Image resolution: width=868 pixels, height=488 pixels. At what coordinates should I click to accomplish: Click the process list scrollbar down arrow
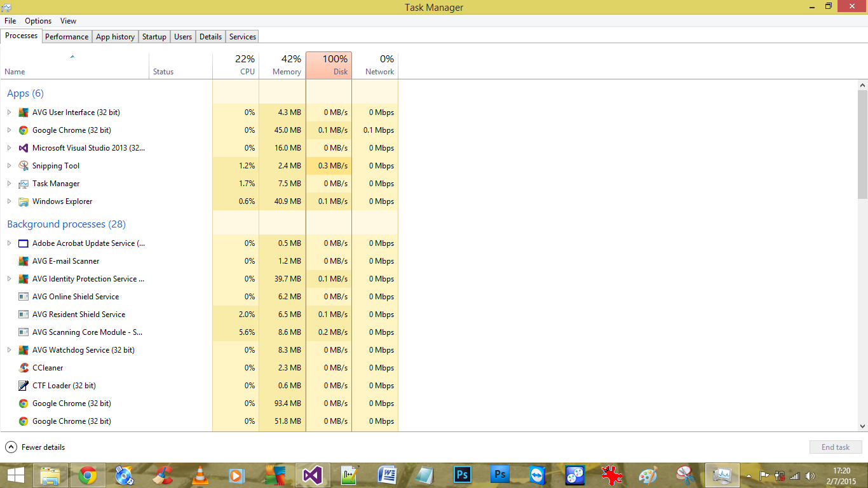[x=863, y=426]
